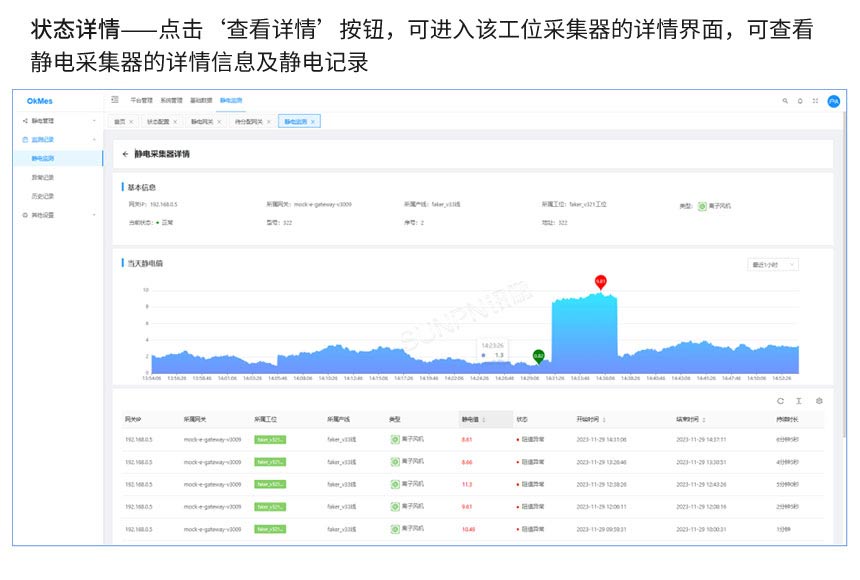
Task: Close the 待分配网关 tab
Action: click(267, 120)
